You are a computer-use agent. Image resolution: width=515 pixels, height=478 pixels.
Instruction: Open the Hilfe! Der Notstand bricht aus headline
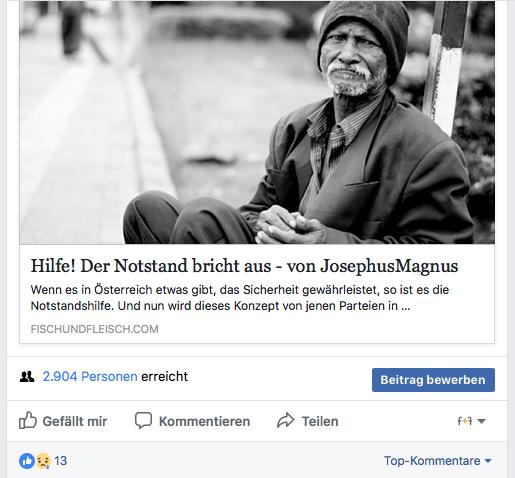[244, 266]
